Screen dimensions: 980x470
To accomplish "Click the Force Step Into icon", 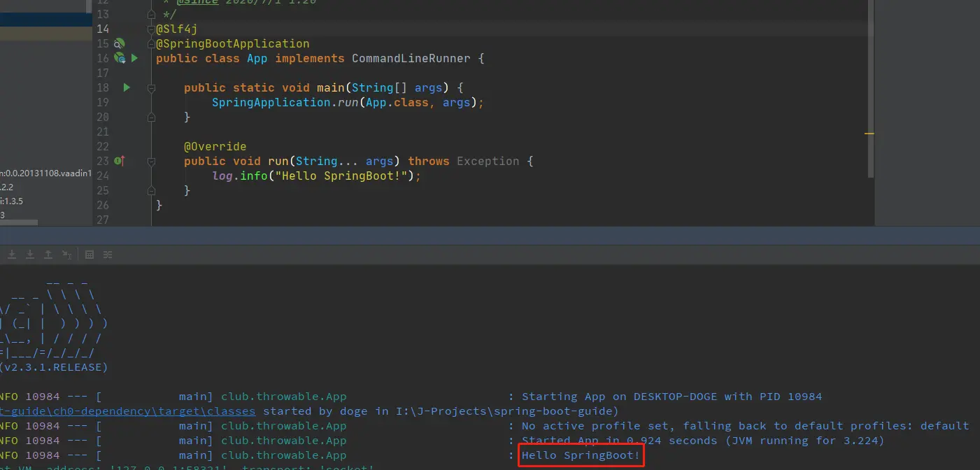I will [30, 255].
